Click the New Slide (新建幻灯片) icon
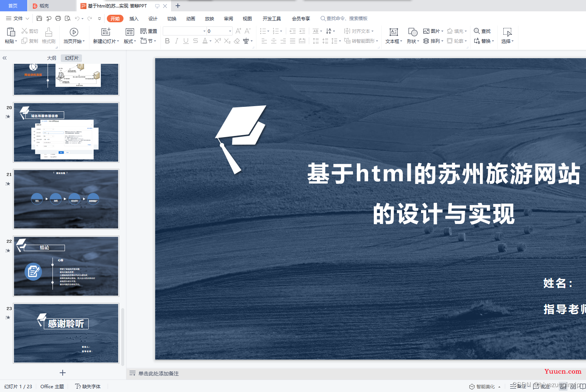Image resolution: width=586 pixels, height=392 pixels. pyautogui.click(x=106, y=32)
